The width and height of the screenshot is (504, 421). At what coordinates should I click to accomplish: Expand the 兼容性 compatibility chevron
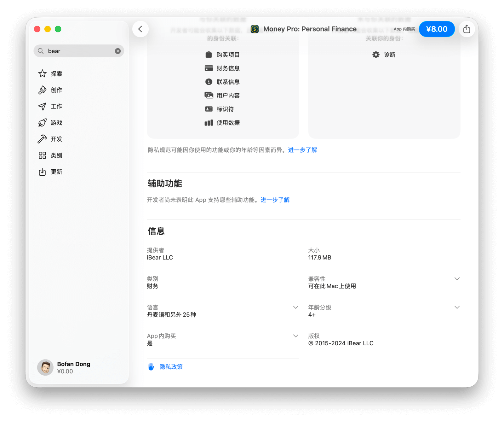click(457, 279)
